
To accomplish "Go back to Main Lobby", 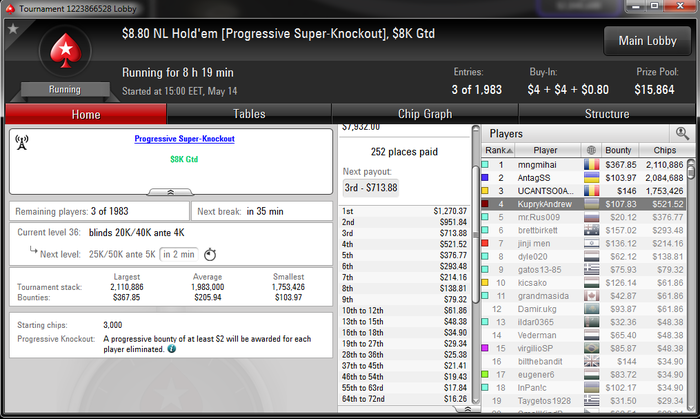I will (647, 41).
